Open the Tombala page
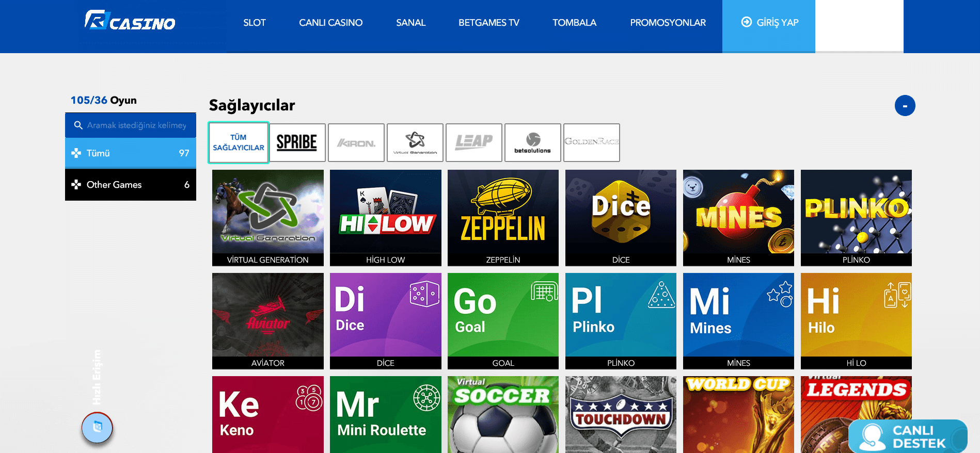 coord(575,23)
